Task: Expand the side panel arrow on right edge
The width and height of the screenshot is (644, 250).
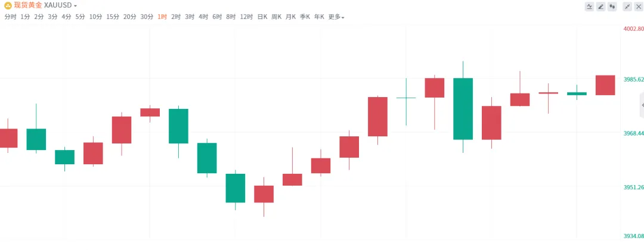Action: 642,105
